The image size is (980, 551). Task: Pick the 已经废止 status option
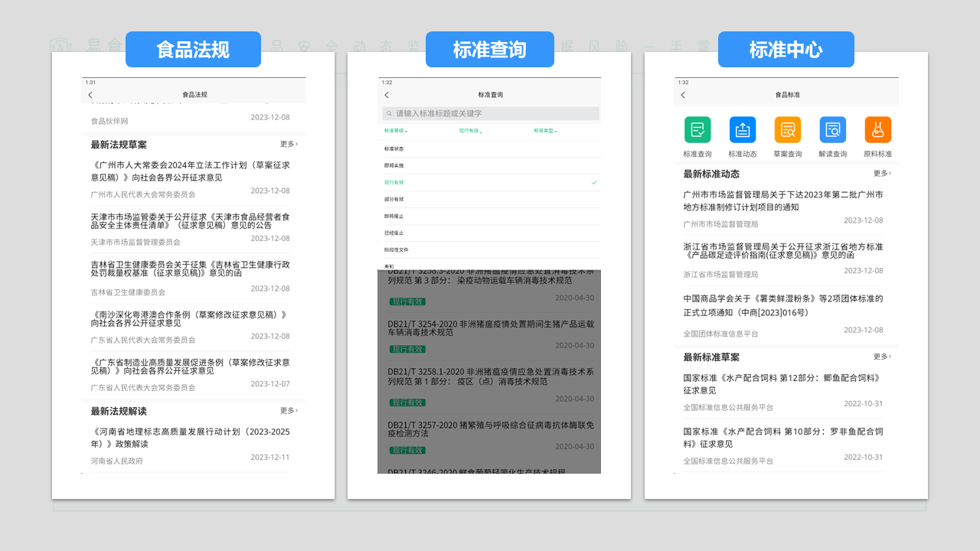click(394, 233)
